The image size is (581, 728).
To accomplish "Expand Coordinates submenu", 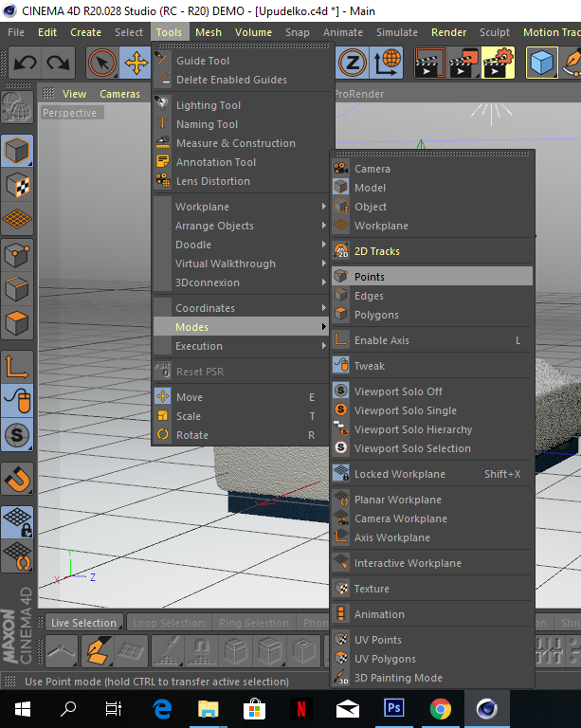I will [242, 308].
